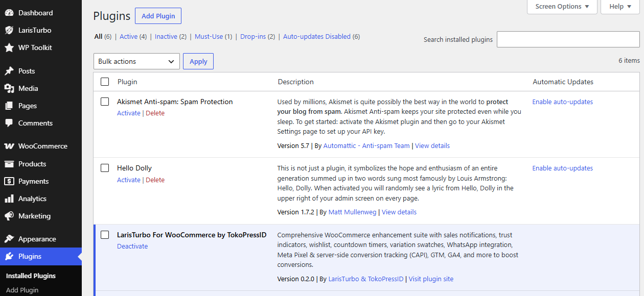Expand the Help panel
Image resolution: width=644 pixels, height=296 pixels.
click(x=620, y=7)
